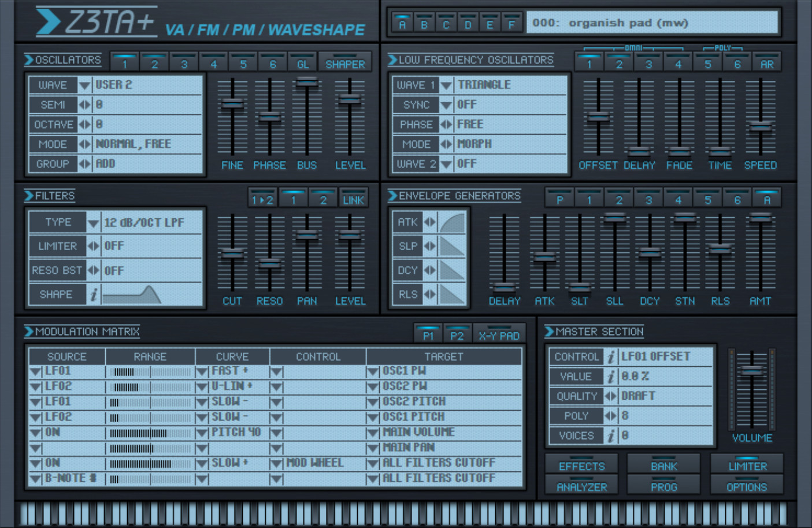The height and width of the screenshot is (528, 812).
Task: Click the master VALUE info icon
Action: point(611,377)
